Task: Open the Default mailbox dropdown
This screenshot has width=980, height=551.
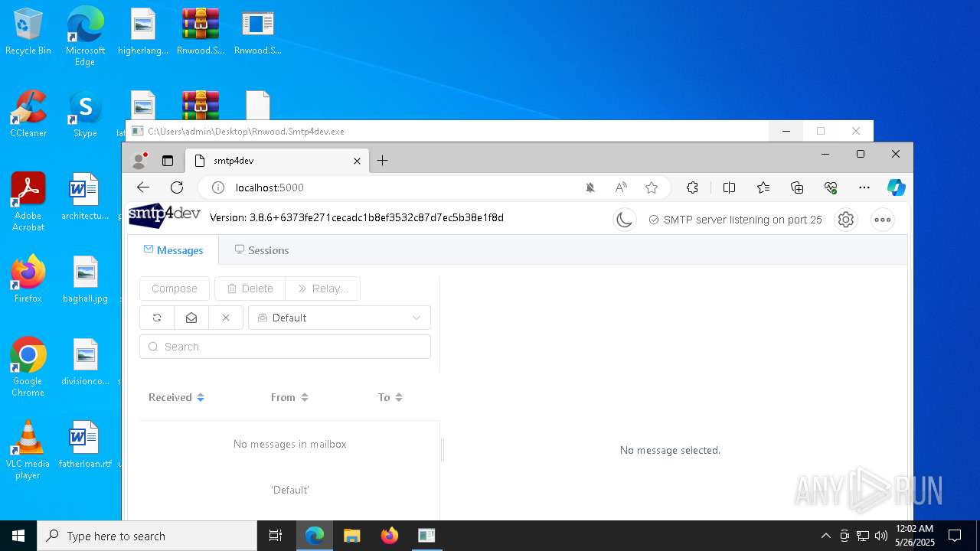Action: pyautogui.click(x=339, y=318)
